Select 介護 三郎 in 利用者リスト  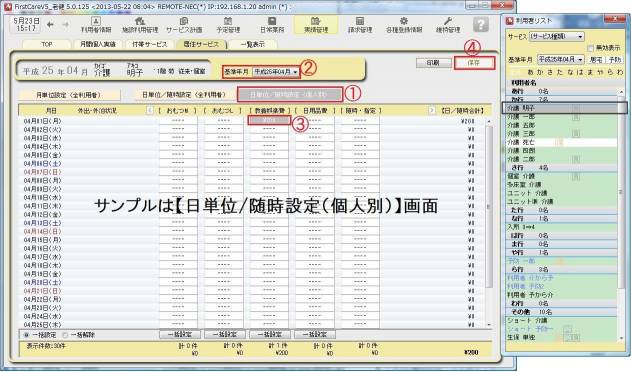(561, 134)
